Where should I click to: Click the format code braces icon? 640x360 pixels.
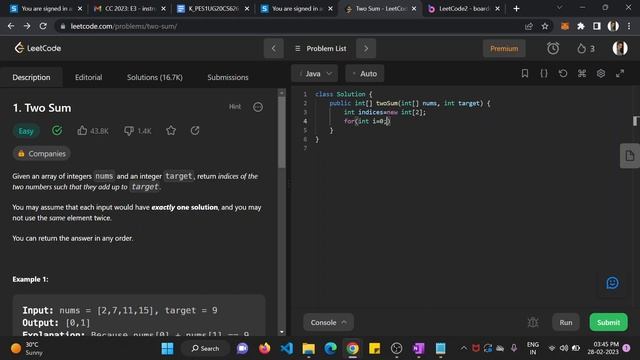click(544, 73)
